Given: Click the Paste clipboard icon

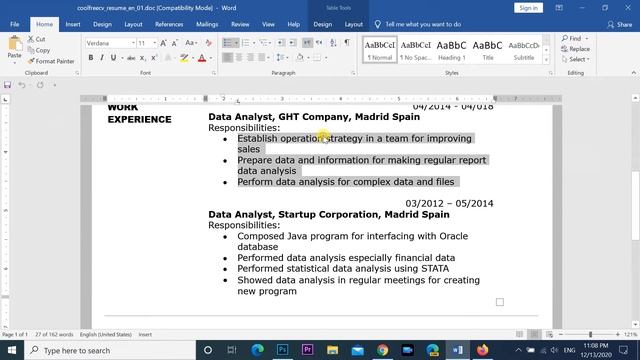Looking at the screenshot, I should click(14, 44).
